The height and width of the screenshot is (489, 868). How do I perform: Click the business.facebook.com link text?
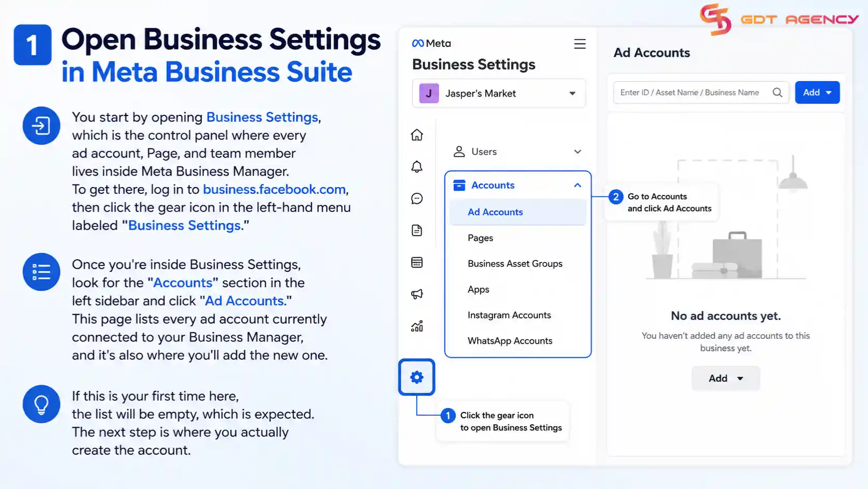(274, 190)
